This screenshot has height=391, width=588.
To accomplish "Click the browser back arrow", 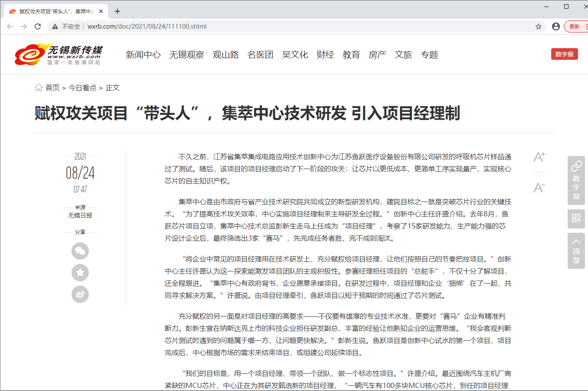I will [10, 26].
